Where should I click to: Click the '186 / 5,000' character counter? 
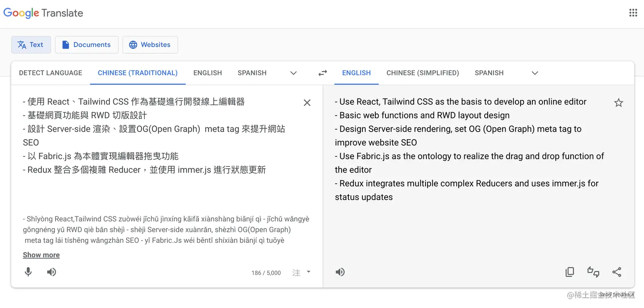point(266,273)
